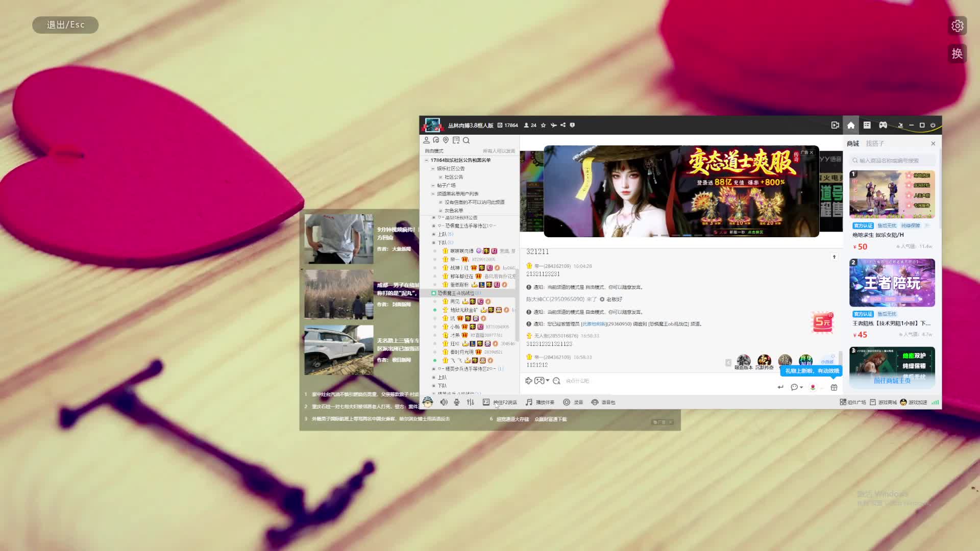The height and width of the screenshot is (551, 980).
Task: Click the speaker volume icon in bottom toolbar
Action: coord(444,402)
